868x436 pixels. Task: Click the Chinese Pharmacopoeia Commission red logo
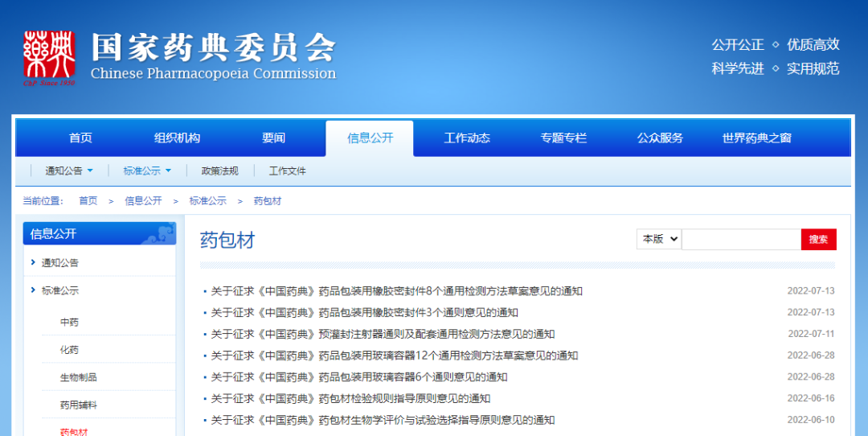(x=49, y=58)
